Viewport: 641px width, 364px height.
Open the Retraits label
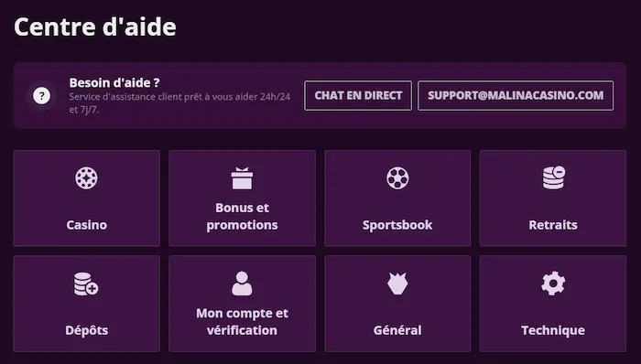553,225
